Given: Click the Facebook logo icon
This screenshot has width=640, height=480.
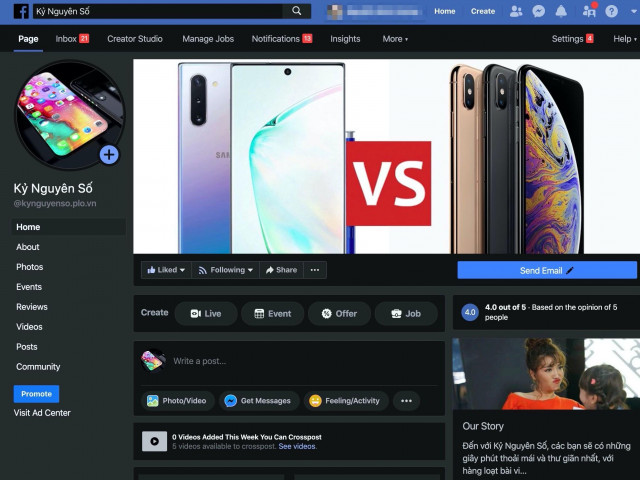Looking at the screenshot, I should [21, 11].
